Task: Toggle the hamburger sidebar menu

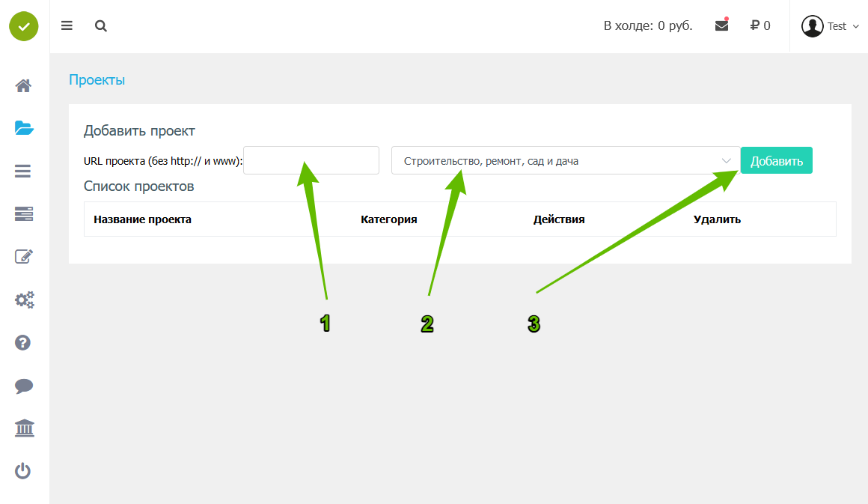Action: (x=67, y=26)
